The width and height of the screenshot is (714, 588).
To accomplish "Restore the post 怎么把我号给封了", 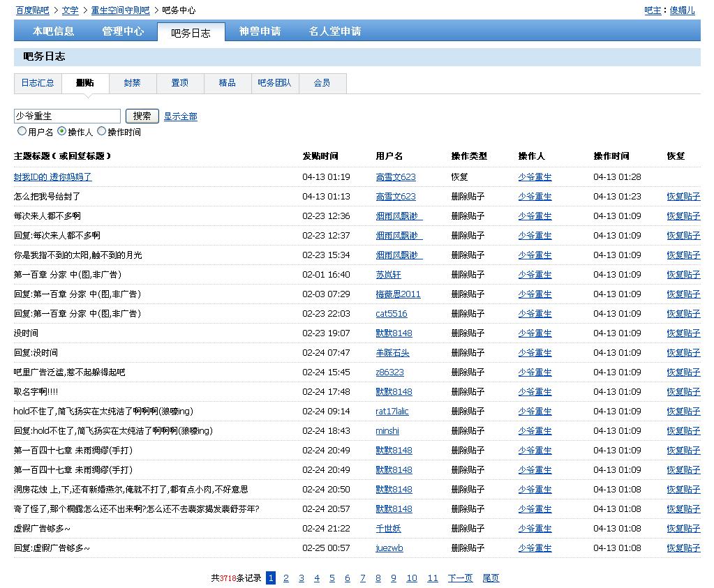I will click(683, 197).
